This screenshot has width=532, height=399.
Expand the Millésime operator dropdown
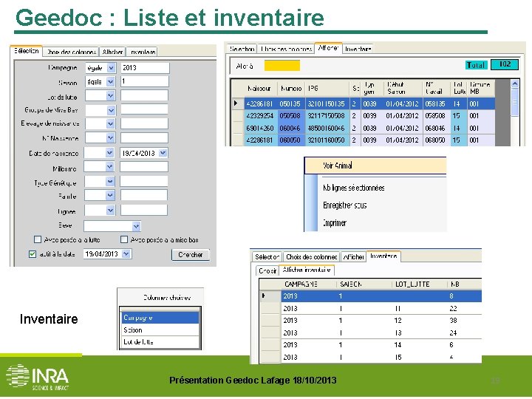point(109,166)
